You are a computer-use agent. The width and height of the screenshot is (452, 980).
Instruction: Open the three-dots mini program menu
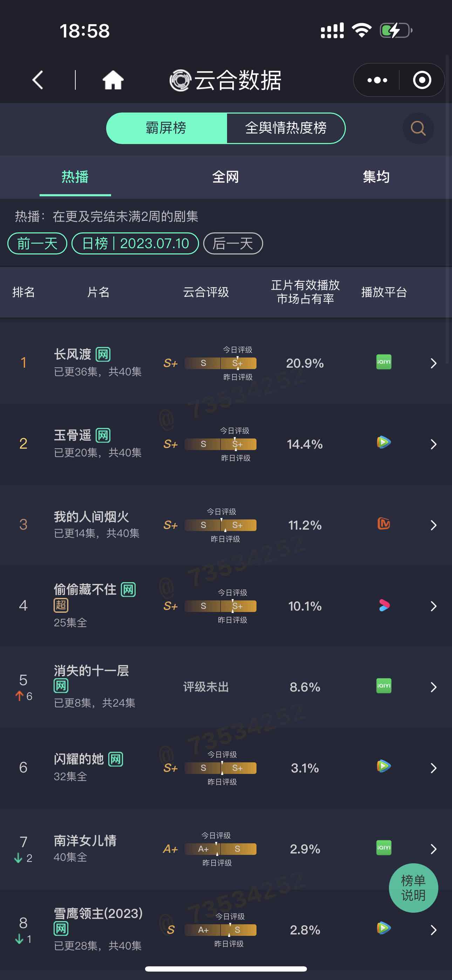point(377,80)
